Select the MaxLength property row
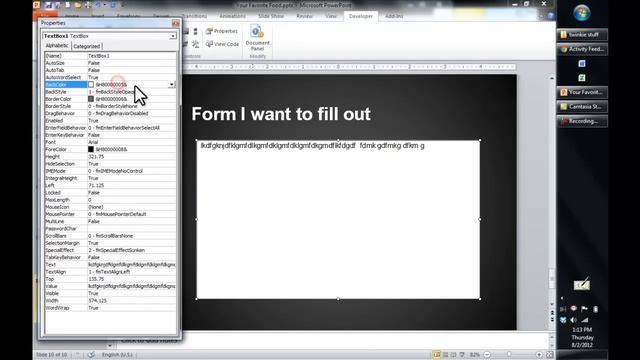 (x=110, y=200)
